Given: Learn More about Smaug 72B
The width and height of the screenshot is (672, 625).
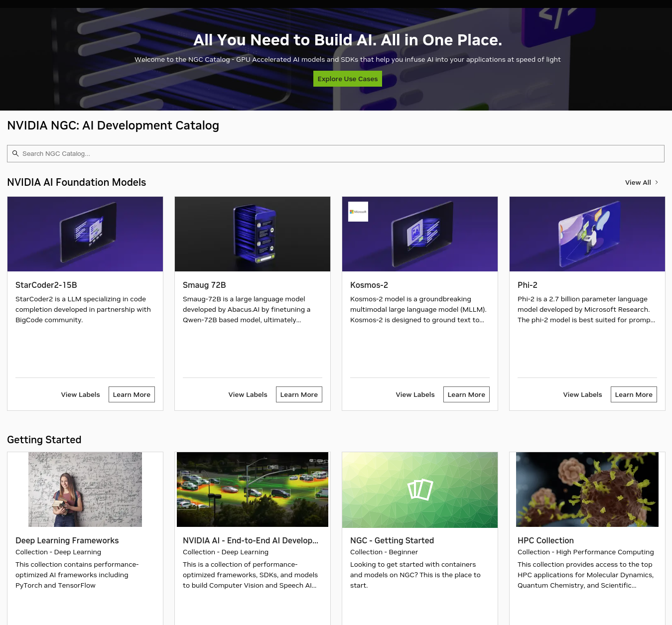Looking at the screenshot, I should [299, 394].
